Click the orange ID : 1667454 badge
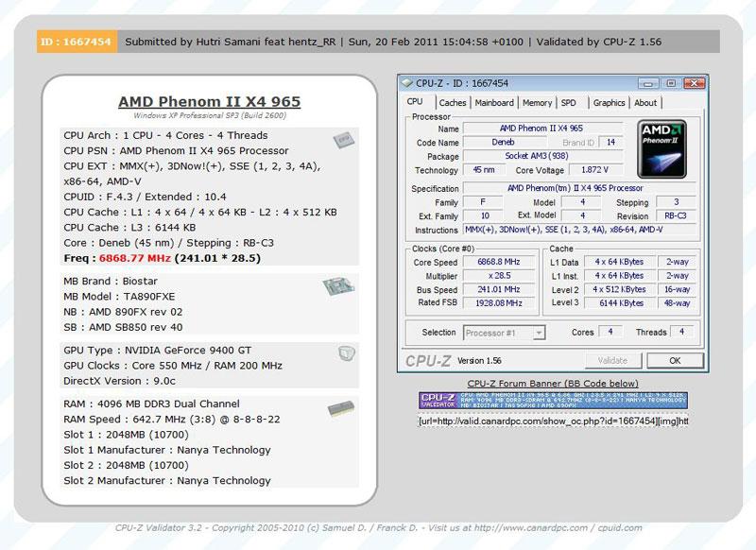The image size is (756, 550). [77, 42]
